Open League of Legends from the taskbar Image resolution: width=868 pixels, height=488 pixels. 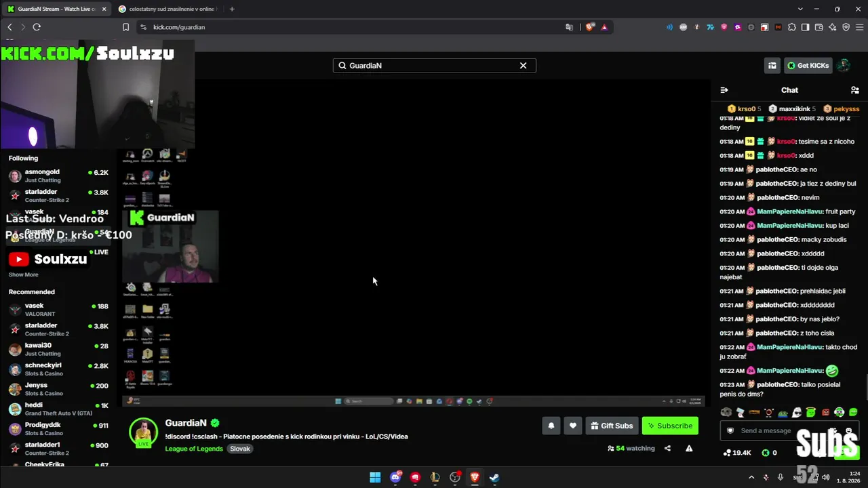[x=435, y=477]
